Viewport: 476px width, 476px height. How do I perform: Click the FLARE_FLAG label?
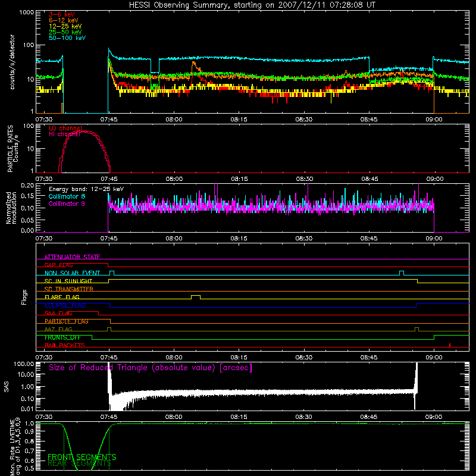pos(62,297)
